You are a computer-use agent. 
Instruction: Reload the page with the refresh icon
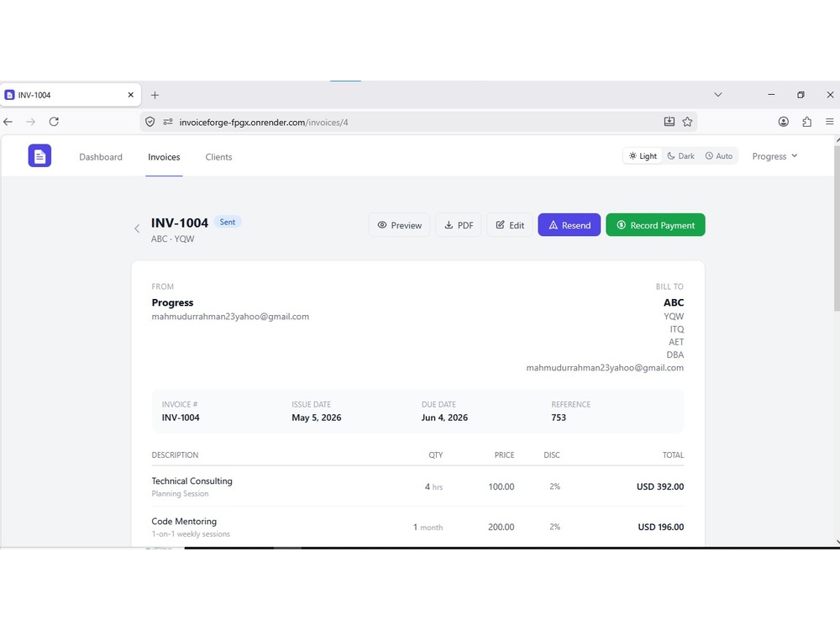tap(54, 122)
